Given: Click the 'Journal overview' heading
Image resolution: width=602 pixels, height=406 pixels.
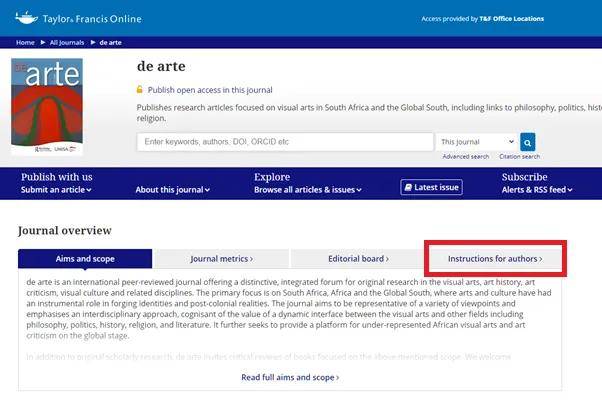Looking at the screenshot, I should (x=64, y=230).
